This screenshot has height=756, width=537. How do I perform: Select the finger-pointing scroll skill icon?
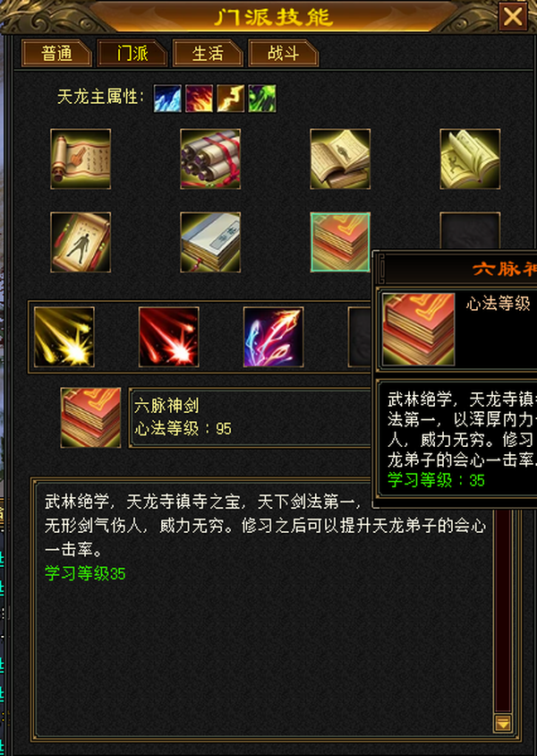point(81,159)
